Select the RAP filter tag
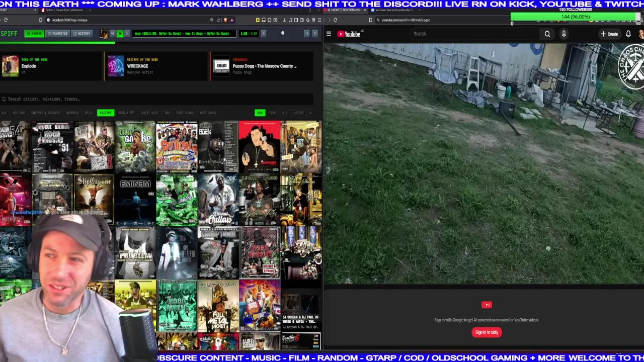The image size is (644, 362). pos(167,113)
